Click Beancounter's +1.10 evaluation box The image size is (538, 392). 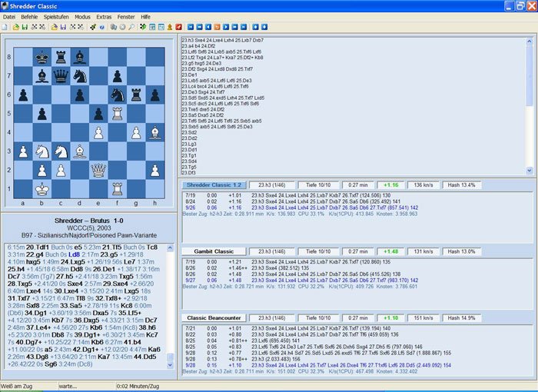pos(390,318)
